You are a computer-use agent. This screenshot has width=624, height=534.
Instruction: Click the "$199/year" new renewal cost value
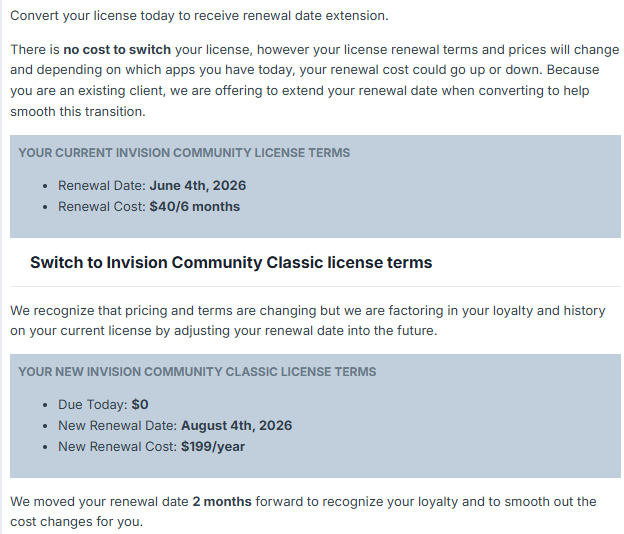click(x=212, y=447)
